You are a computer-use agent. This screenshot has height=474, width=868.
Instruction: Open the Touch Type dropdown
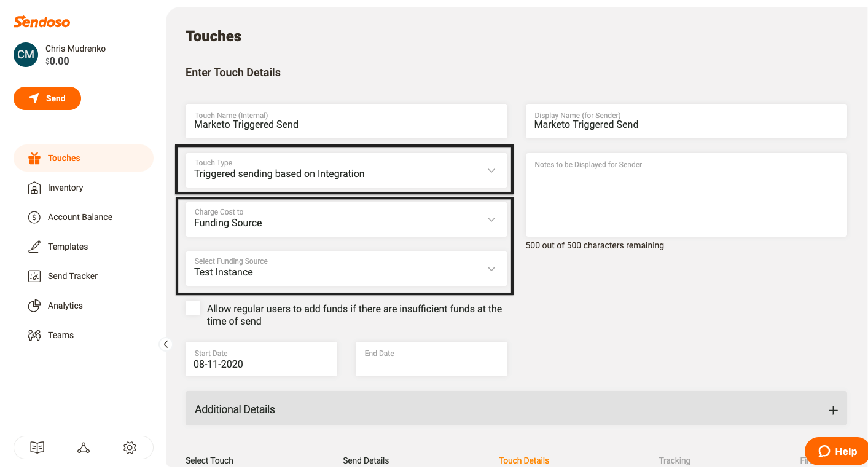point(346,170)
